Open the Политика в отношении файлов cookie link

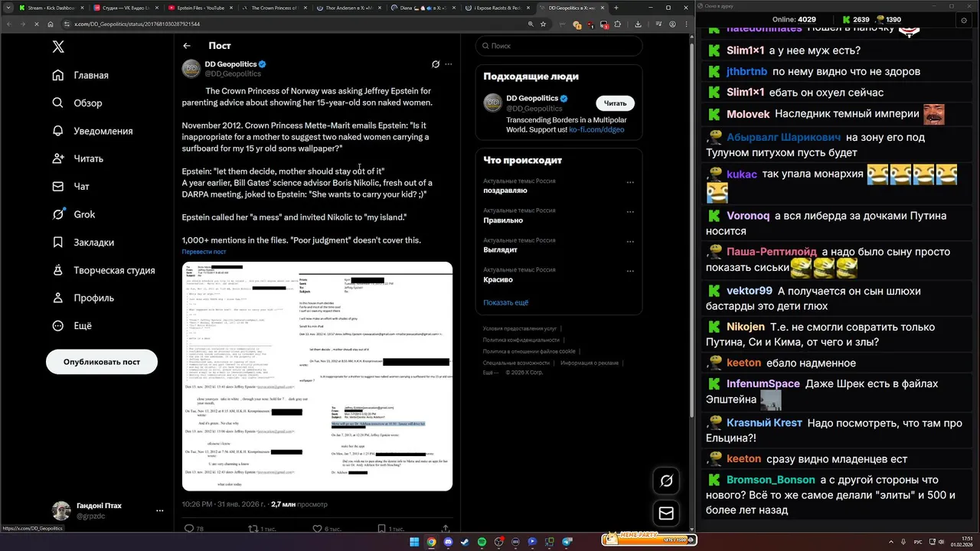[x=529, y=351]
